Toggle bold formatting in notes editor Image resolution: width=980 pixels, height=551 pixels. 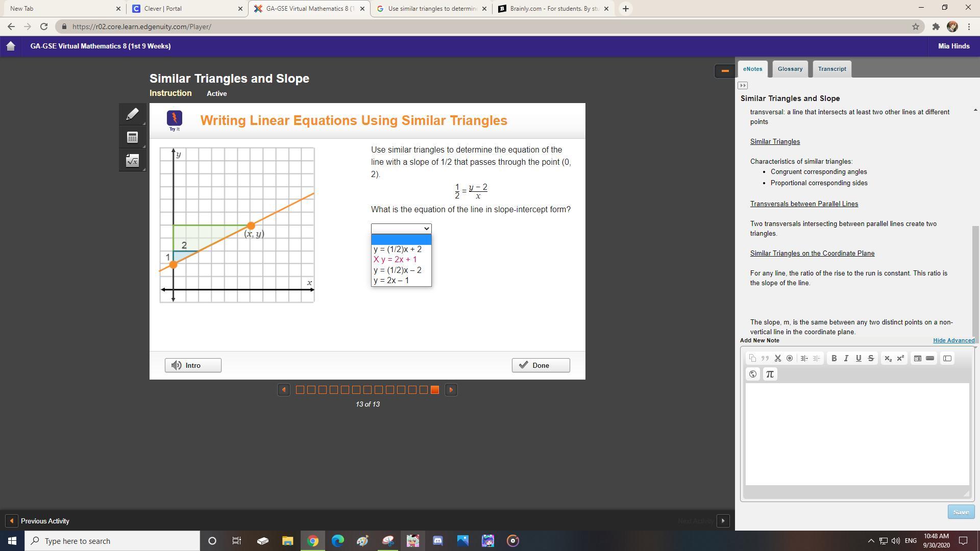pos(834,359)
